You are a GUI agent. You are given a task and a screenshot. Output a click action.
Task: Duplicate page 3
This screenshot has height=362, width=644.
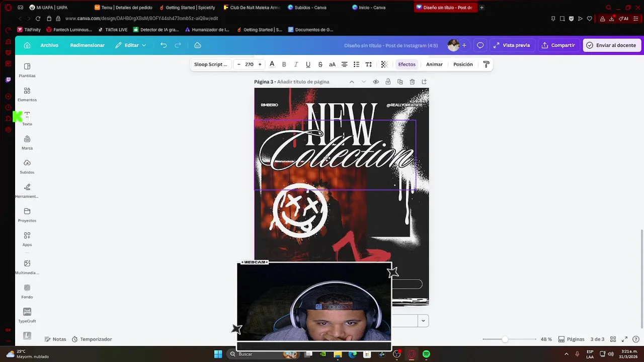pyautogui.click(x=400, y=82)
